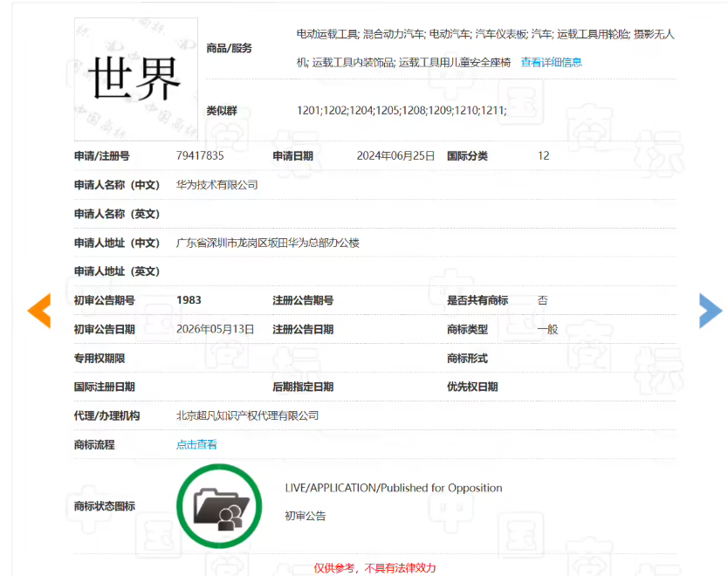
Task: Select label 专用权期限
Action: (100, 359)
